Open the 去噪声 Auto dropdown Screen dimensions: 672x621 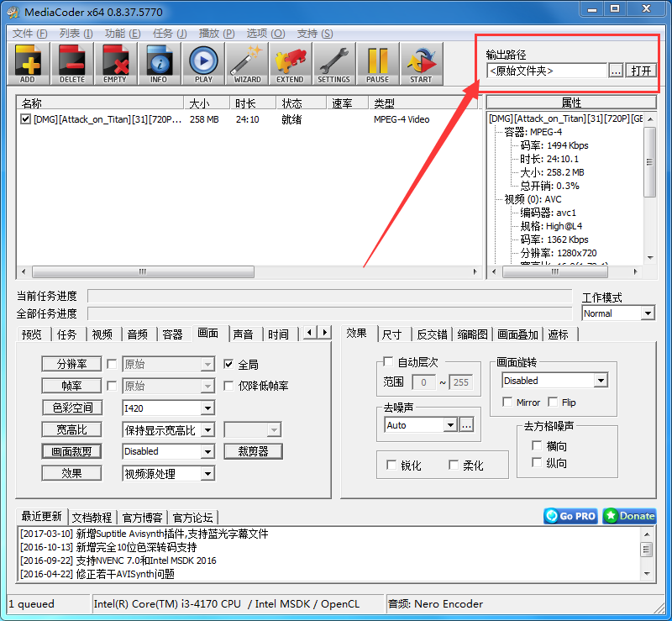pyautogui.click(x=420, y=424)
